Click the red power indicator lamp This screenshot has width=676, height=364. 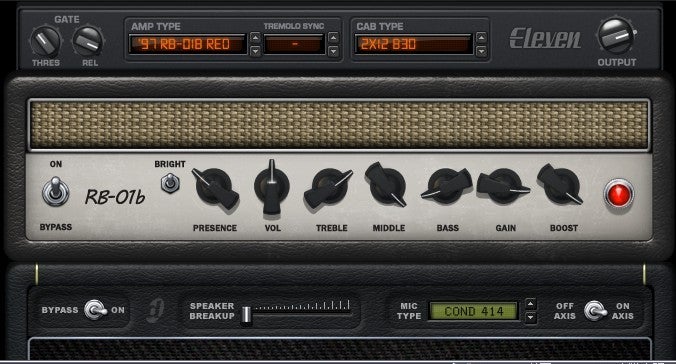pos(619,194)
